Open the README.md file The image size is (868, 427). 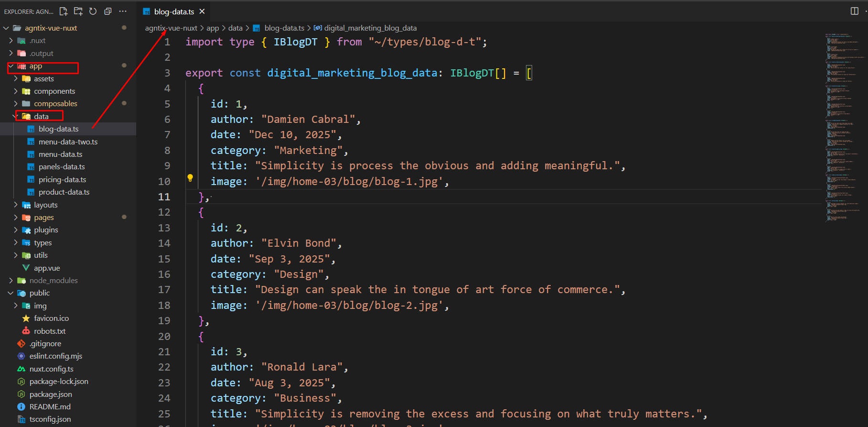[x=50, y=407]
